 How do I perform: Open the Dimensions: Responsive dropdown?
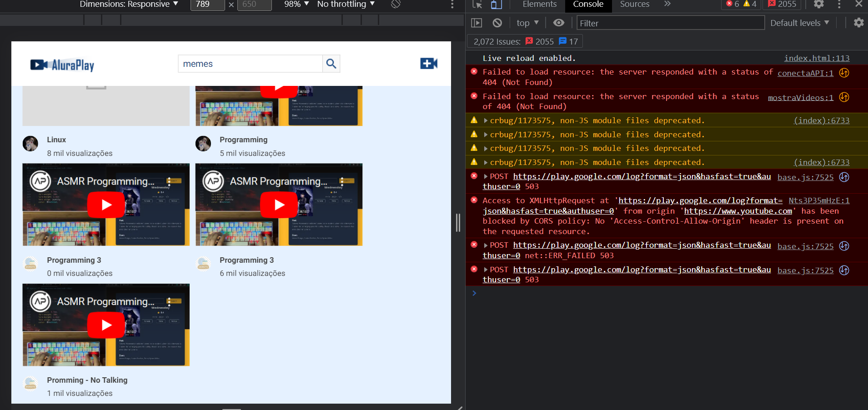[x=129, y=4]
